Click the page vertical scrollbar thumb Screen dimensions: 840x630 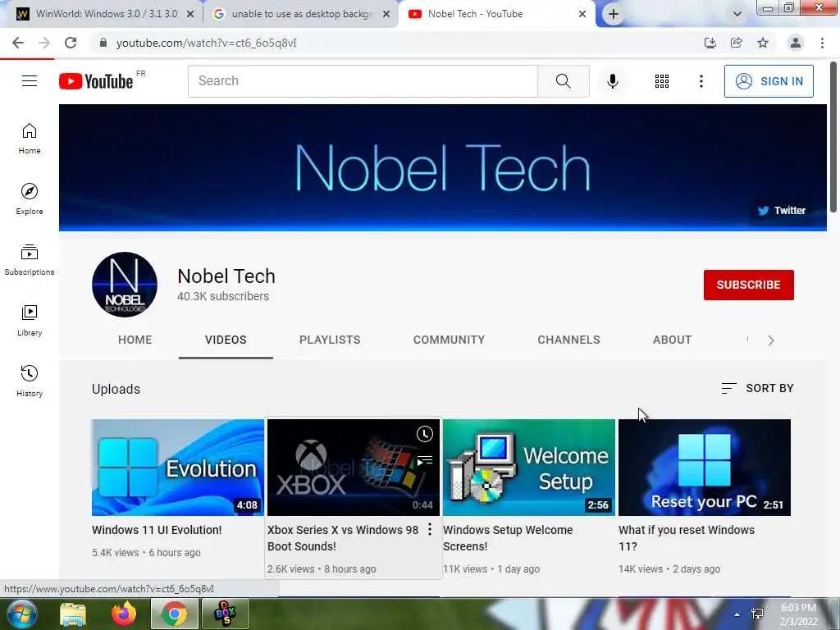pos(833,137)
